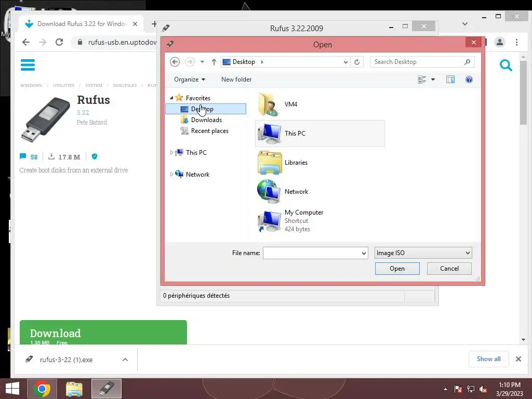The height and width of the screenshot is (399, 532).
Task: Collapse the Favorites tree
Action: point(171,98)
